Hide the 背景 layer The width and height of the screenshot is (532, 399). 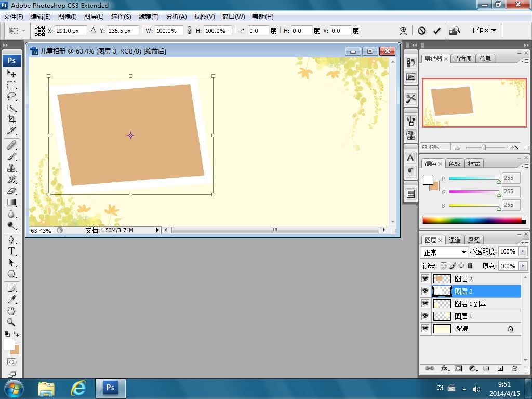point(425,328)
